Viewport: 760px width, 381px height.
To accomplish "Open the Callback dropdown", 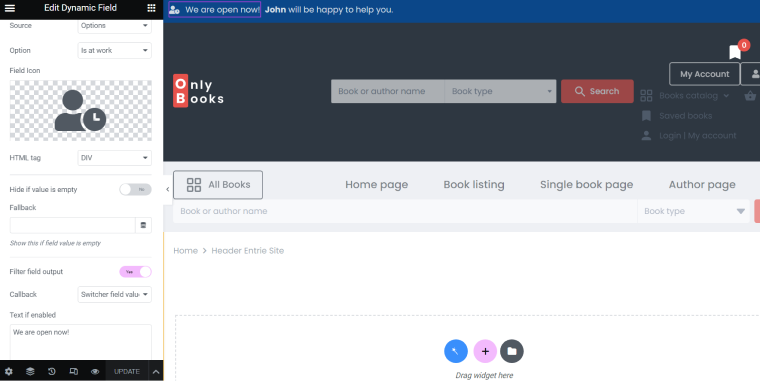I will (x=114, y=294).
